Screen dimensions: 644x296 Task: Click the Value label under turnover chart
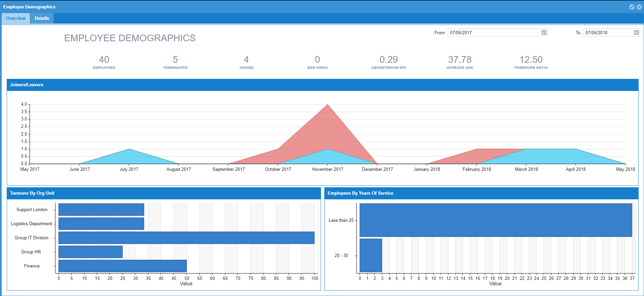tap(186, 284)
